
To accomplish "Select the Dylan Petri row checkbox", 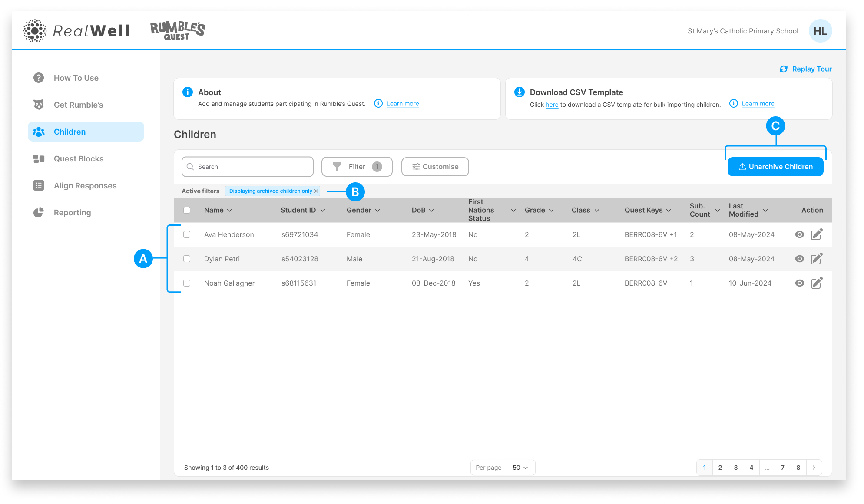I will pyautogui.click(x=187, y=259).
